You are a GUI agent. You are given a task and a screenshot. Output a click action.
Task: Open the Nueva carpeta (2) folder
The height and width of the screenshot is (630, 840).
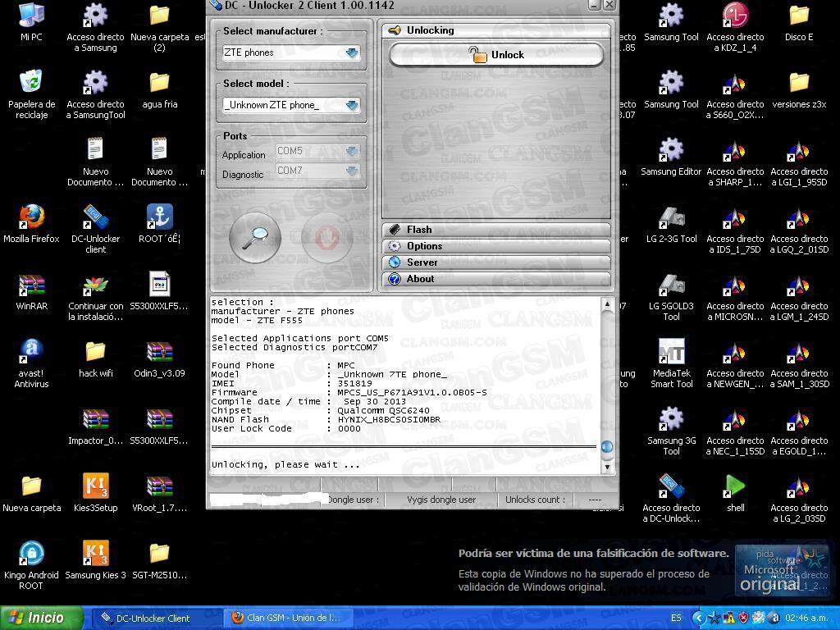pos(160,27)
